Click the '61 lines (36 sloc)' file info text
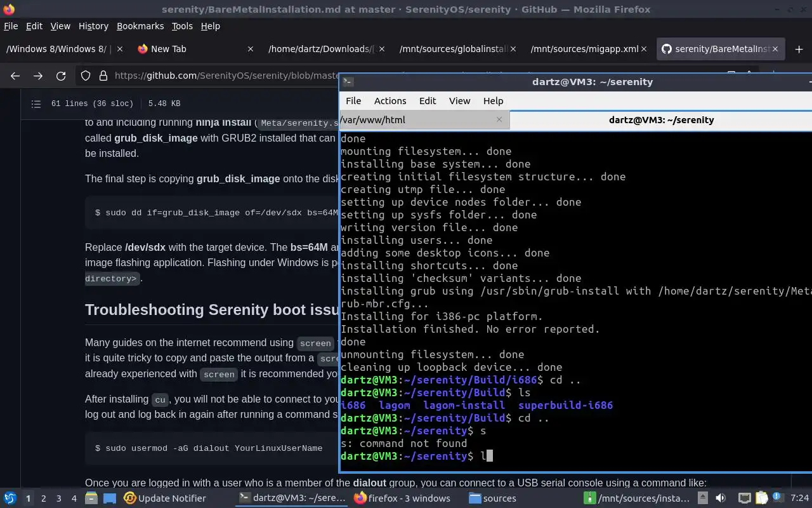The width and height of the screenshot is (812, 508). pyautogui.click(x=92, y=104)
